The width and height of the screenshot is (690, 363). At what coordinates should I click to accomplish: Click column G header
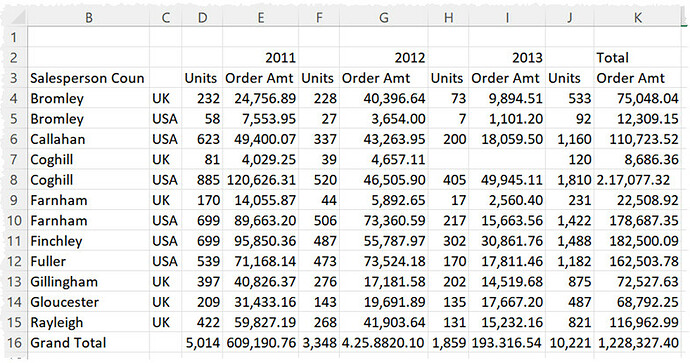384,18
